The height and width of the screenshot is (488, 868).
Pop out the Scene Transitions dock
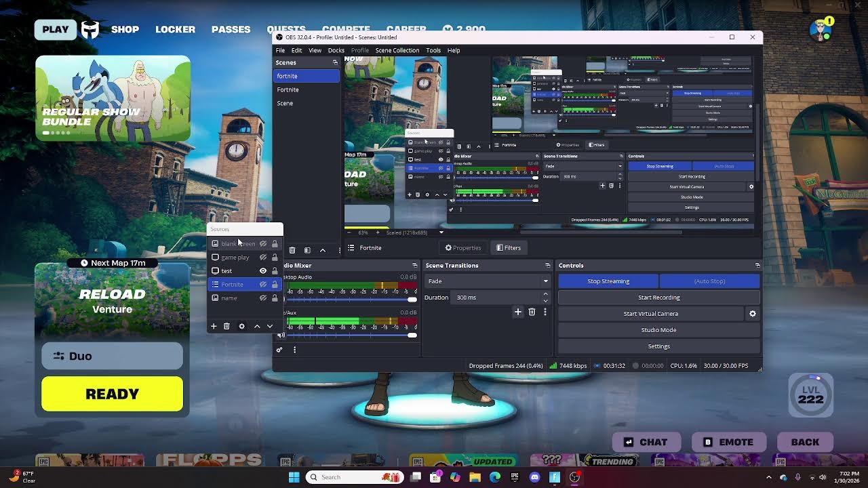pos(547,266)
